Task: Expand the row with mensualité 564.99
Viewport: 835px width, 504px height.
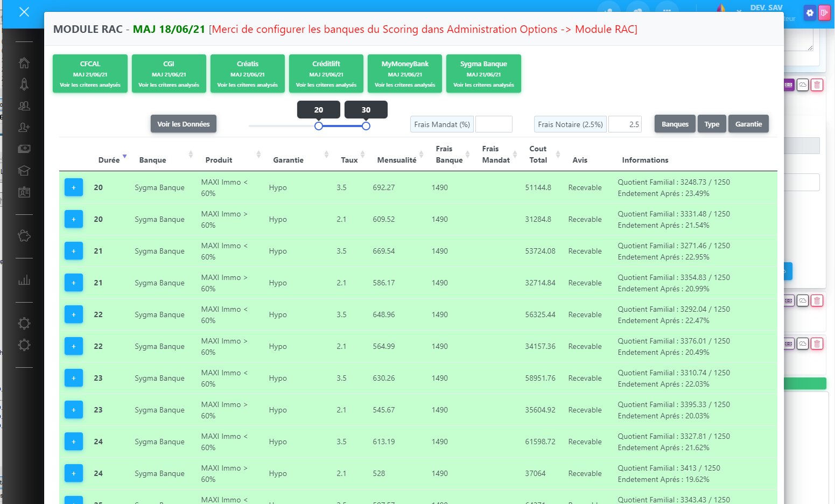Action: (x=74, y=346)
